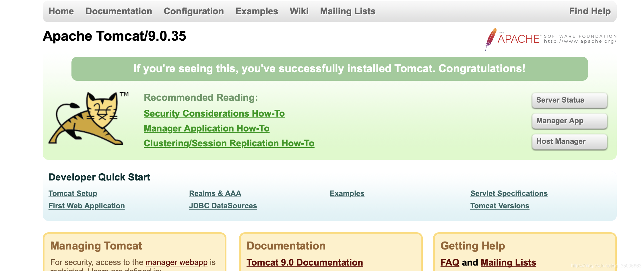Viewport: 644px width, 271px height.
Task: Click the Apache Tomcat/9.0.35 heading
Action: tap(115, 36)
